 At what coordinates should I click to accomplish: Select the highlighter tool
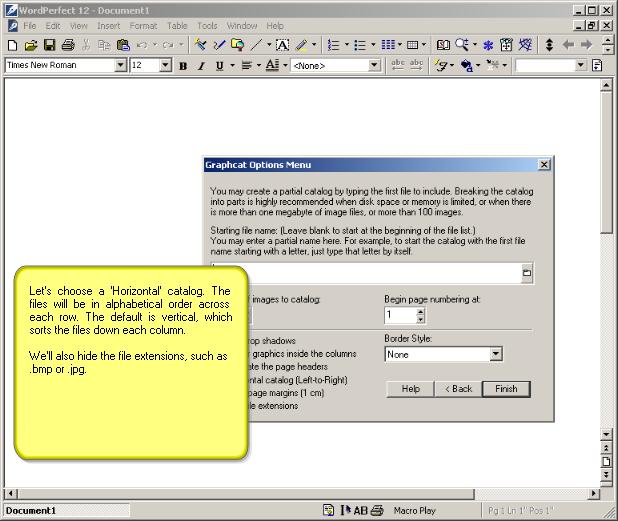click(302, 45)
